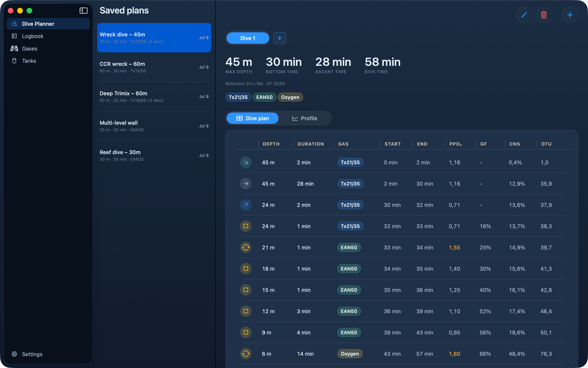Click the GF column header

(x=483, y=144)
